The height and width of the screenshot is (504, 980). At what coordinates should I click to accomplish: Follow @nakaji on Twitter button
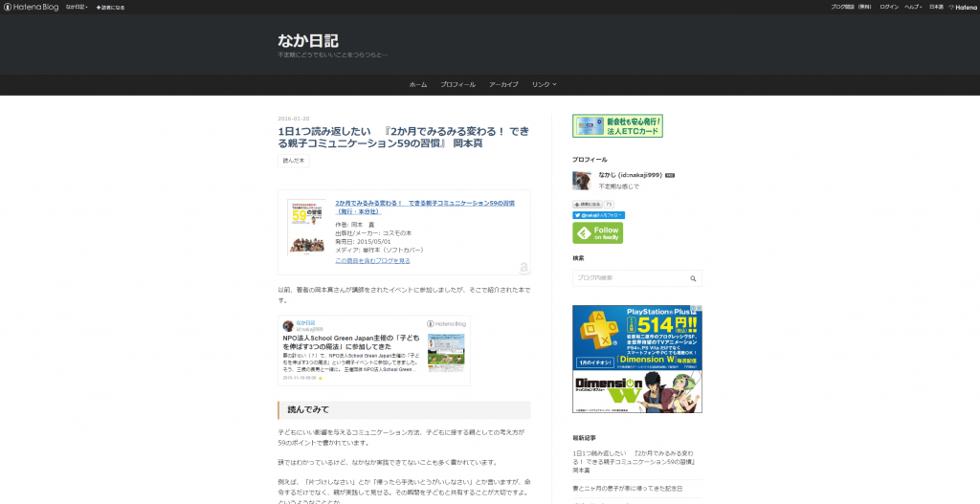click(x=598, y=215)
